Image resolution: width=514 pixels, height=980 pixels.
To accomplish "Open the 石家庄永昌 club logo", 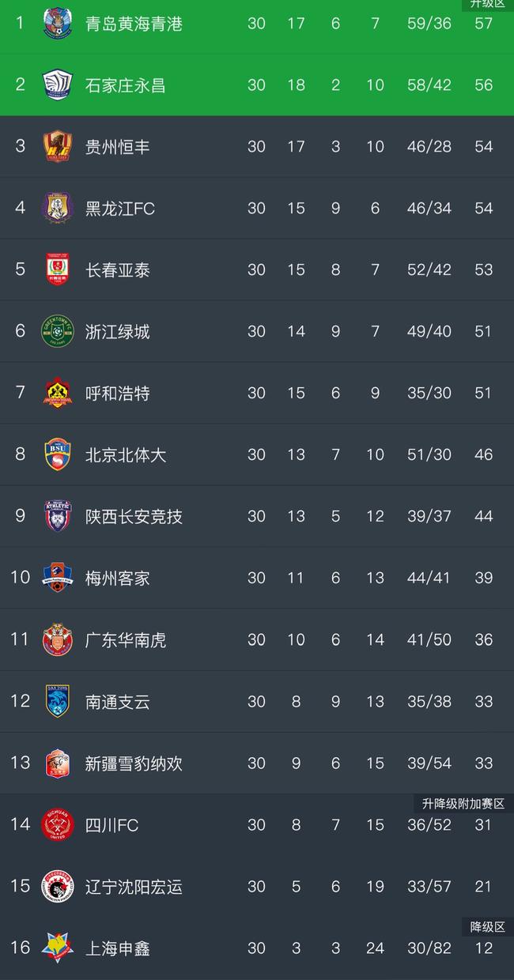I will point(57,85).
